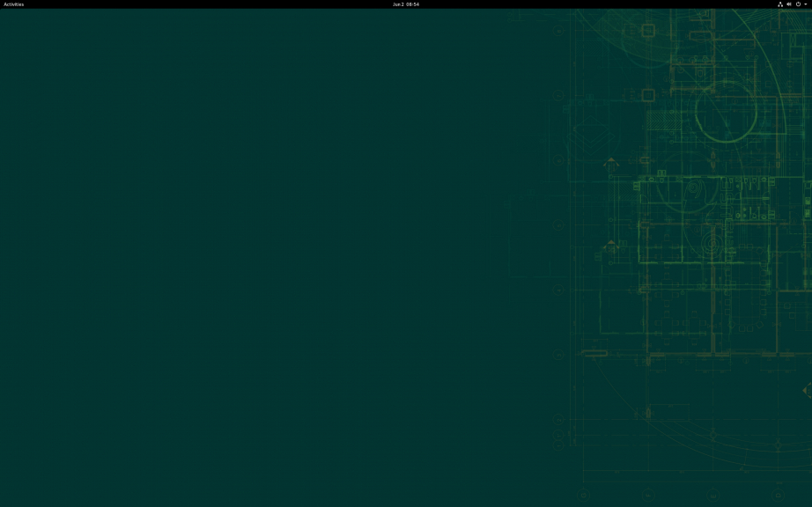This screenshot has width=812, height=507.
Task: Open the Activities overview
Action: (13, 4)
